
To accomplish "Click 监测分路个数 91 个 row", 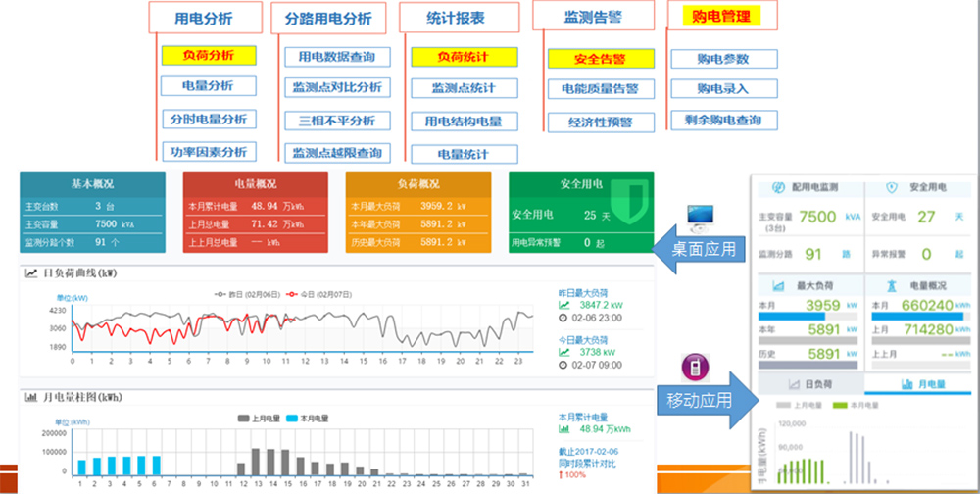I will (92, 242).
